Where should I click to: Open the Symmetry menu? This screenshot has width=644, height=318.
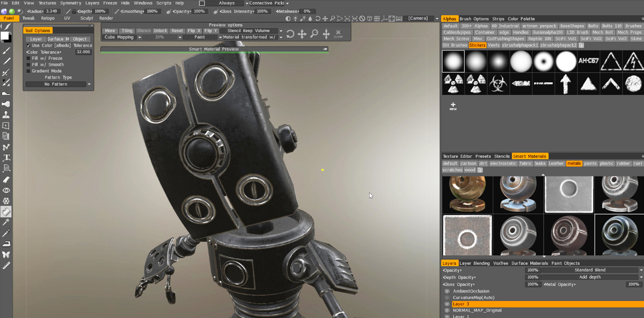tap(70, 3)
